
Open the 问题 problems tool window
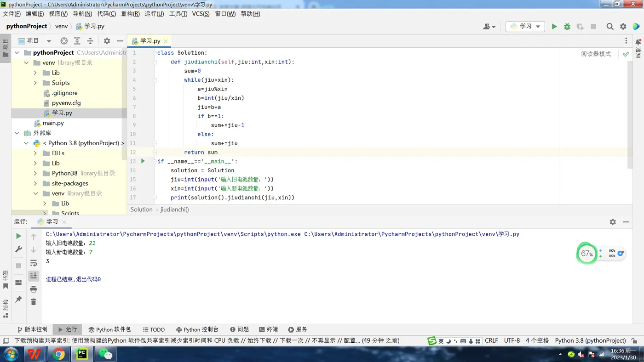239,329
